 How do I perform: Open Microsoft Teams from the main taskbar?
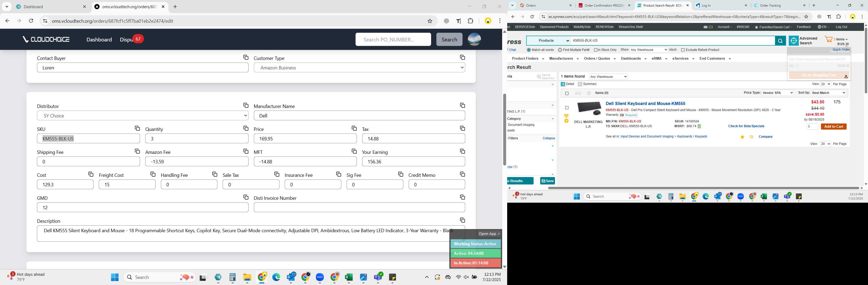point(378,277)
